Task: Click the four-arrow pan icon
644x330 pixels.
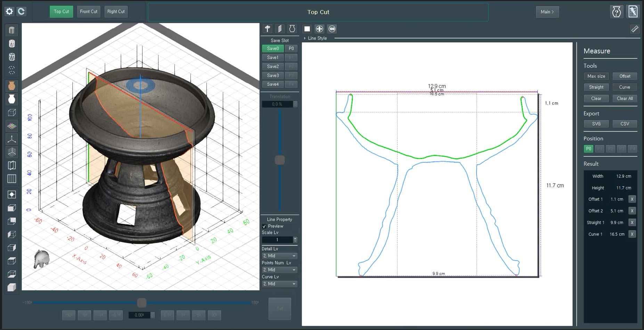Action: (x=319, y=29)
